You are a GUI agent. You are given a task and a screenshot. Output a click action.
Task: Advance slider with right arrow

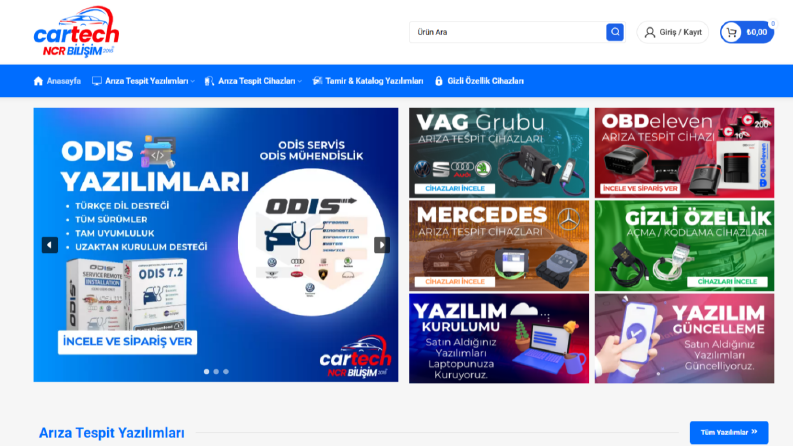click(382, 245)
